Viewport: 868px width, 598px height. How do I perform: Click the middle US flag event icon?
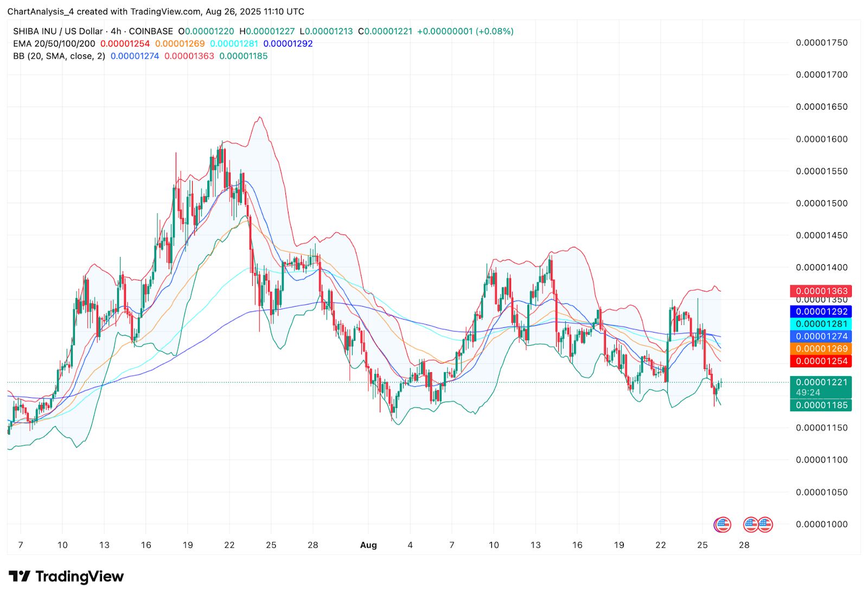point(750,525)
